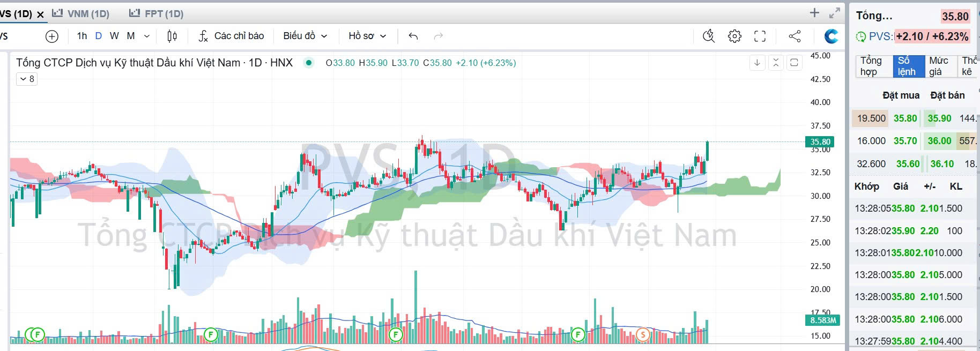This screenshot has height=351, width=980.
Task: Select the 13:28:02 trade row
Action: pyautogui.click(x=913, y=231)
